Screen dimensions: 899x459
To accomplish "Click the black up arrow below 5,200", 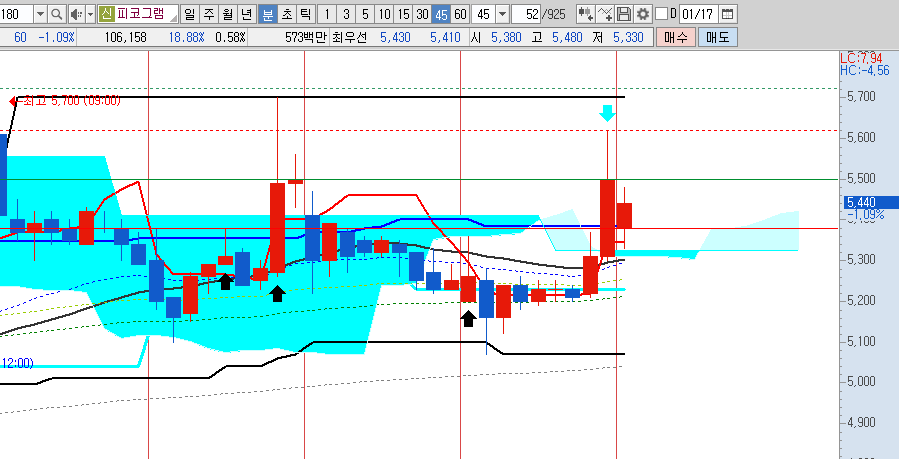I will [468, 319].
